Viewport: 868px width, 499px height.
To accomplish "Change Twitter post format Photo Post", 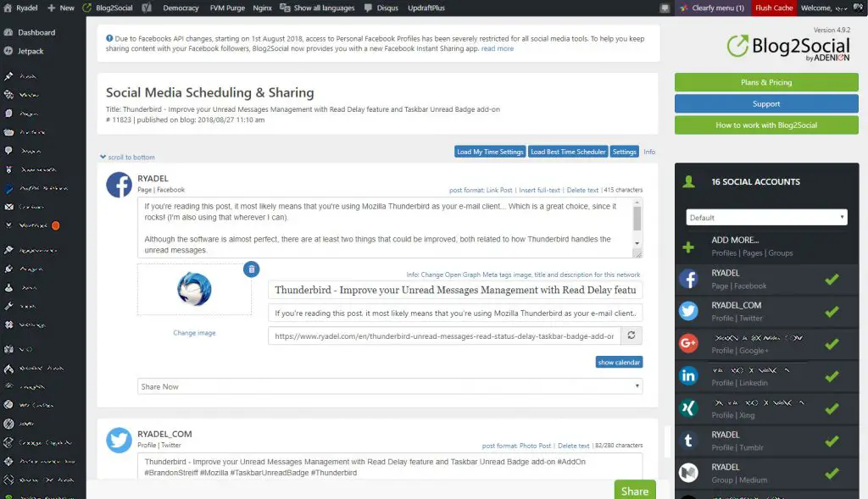I will point(516,446).
